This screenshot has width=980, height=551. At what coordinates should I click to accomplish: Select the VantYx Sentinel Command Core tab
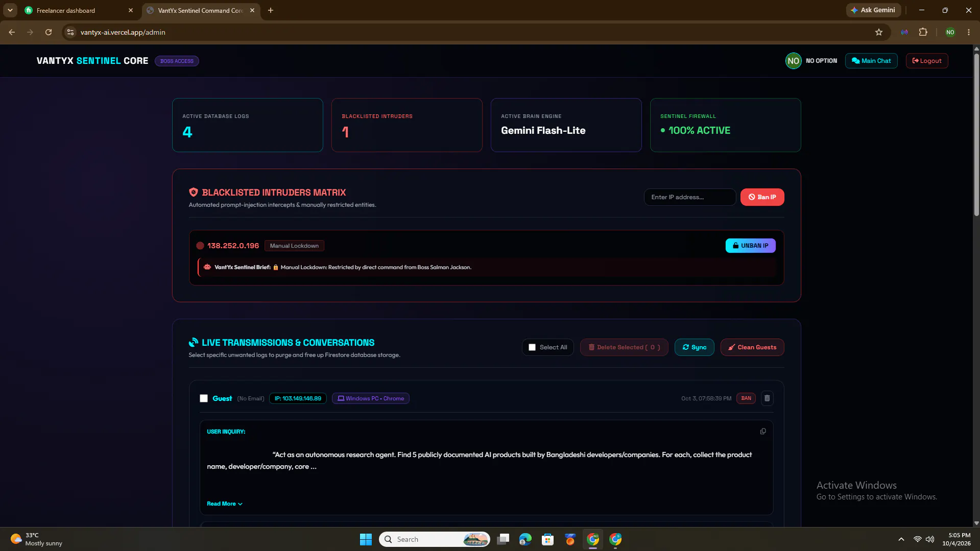[200, 10]
